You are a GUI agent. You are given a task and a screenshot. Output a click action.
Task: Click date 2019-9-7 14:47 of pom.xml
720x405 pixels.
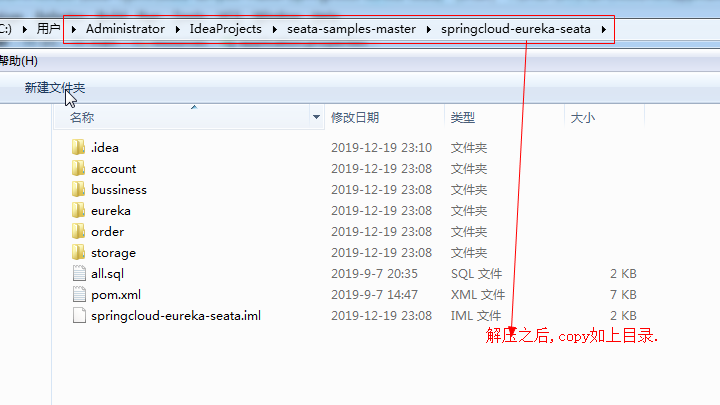[x=374, y=295]
